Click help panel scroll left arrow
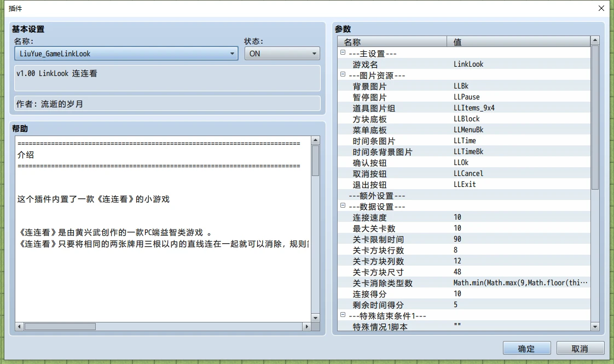 click(x=19, y=326)
